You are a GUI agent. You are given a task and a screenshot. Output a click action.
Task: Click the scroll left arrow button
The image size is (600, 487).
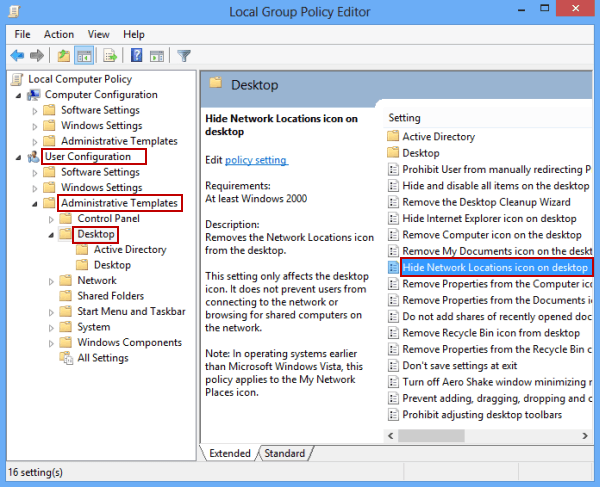click(391, 436)
